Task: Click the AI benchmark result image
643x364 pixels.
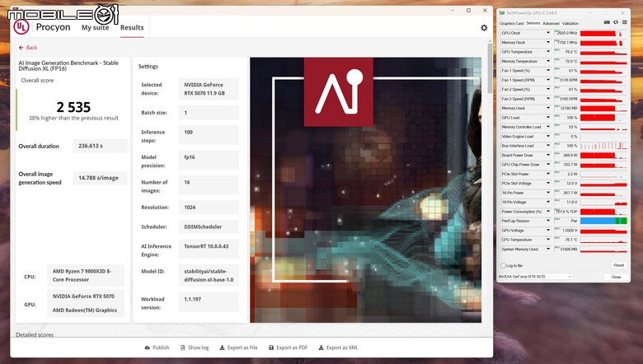Action: tap(366, 190)
